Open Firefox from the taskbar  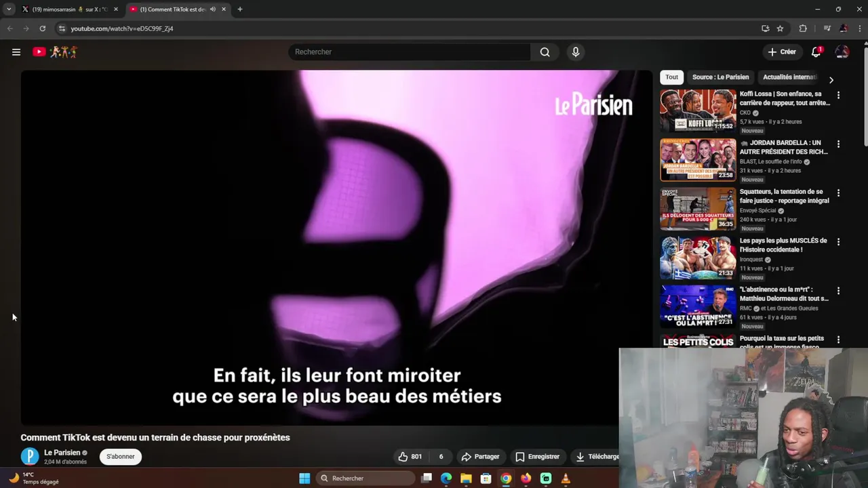526,479
